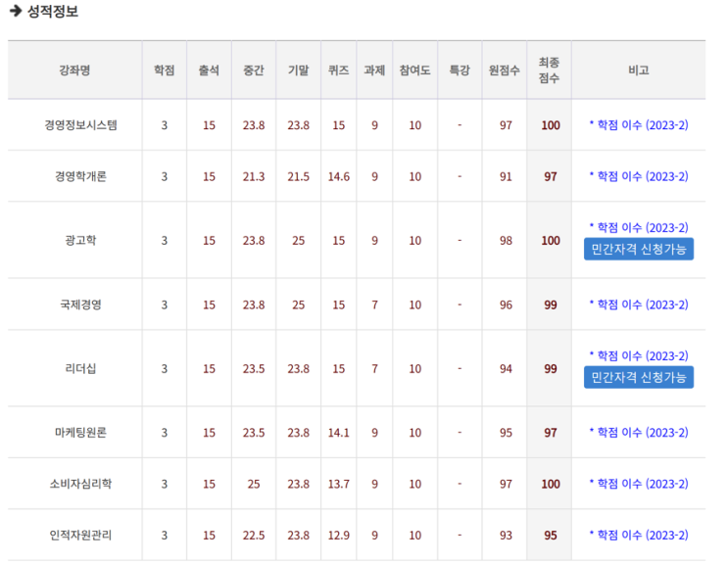
Task: Select the 광고학 course name
Action: point(80,240)
